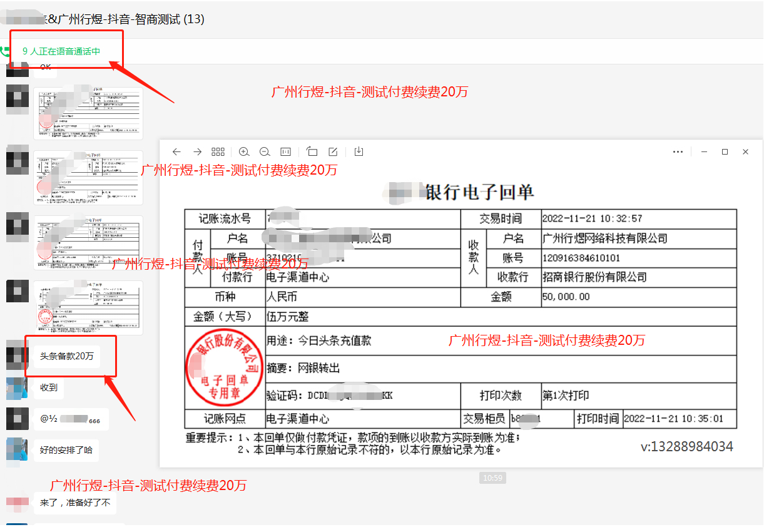Go to next image with forward arrow
The width and height of the screenshot is (764, 532).
pos(197,152)
